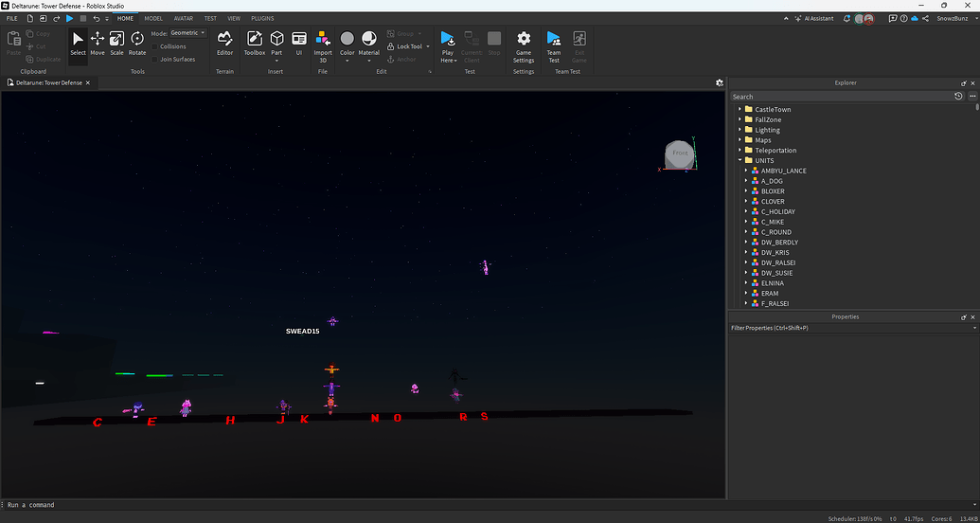Image resolution: width=980 pixels, height=523 pixels.
Task: Switch to the AVATAR tab
Action: coord(183,19)
